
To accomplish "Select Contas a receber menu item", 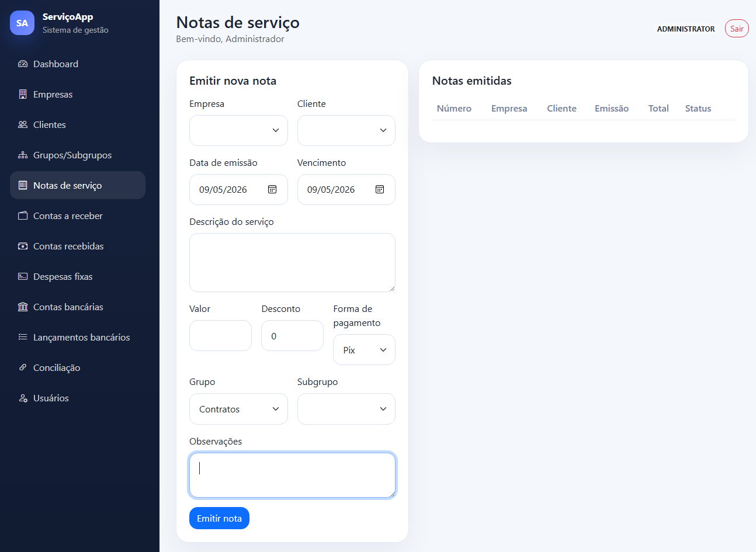I will (x=78, y=216).
